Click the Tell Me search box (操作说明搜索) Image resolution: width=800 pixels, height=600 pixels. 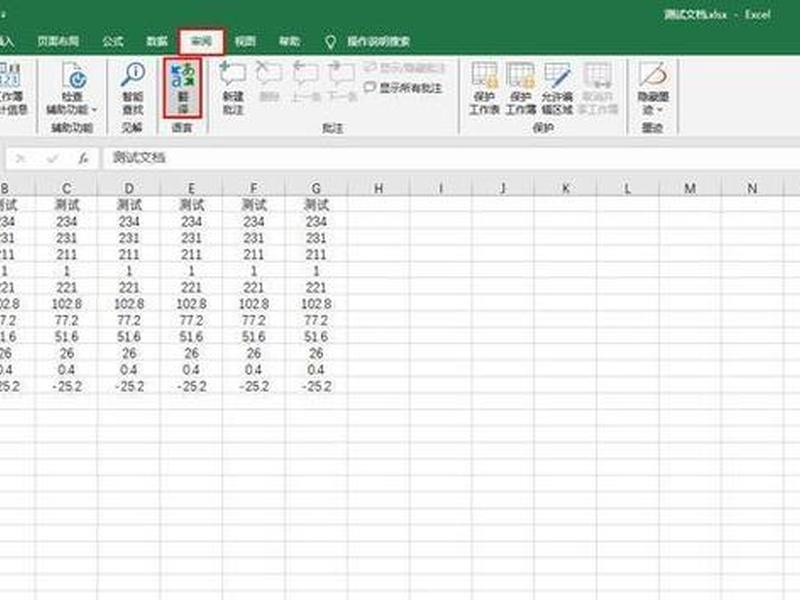pyautogui.click(x=379, y=42)
